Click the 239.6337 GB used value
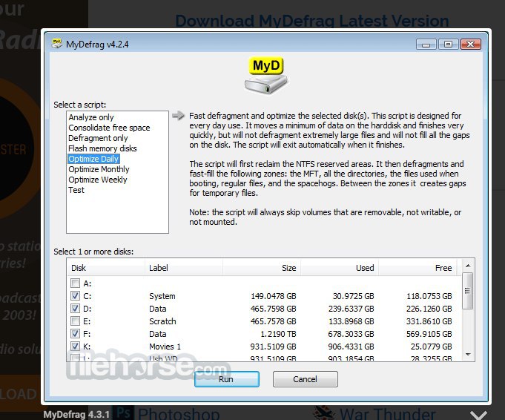Viewport: 505px width, 420px height. (351, 309)
